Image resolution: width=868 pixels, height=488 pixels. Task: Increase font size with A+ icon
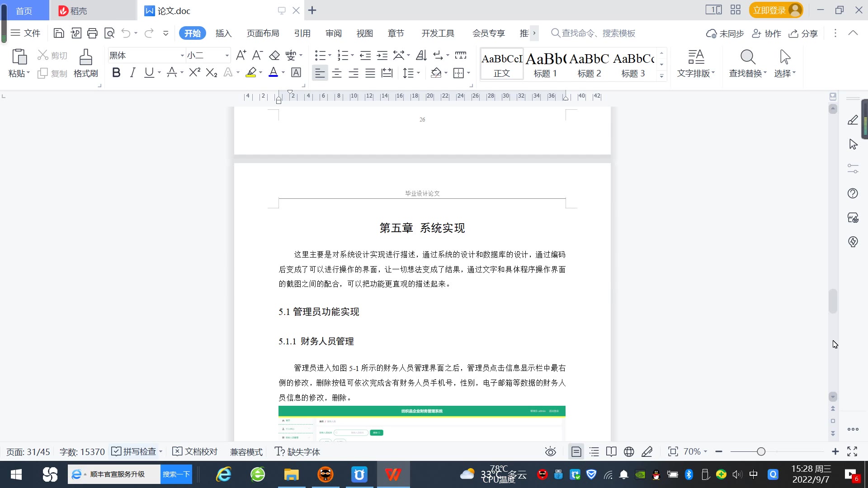[241, 55]
